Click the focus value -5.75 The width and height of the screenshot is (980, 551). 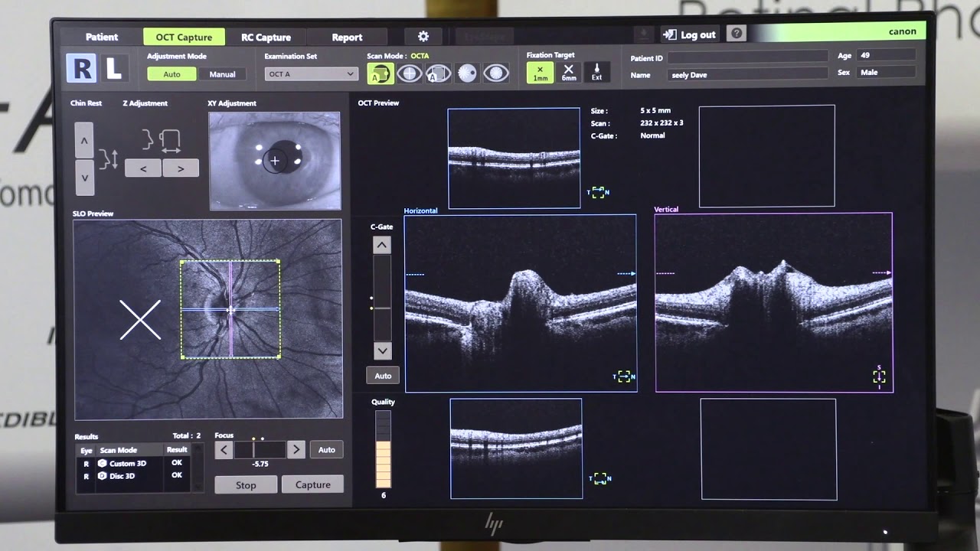pyautogui.click(x=260, y=464)
